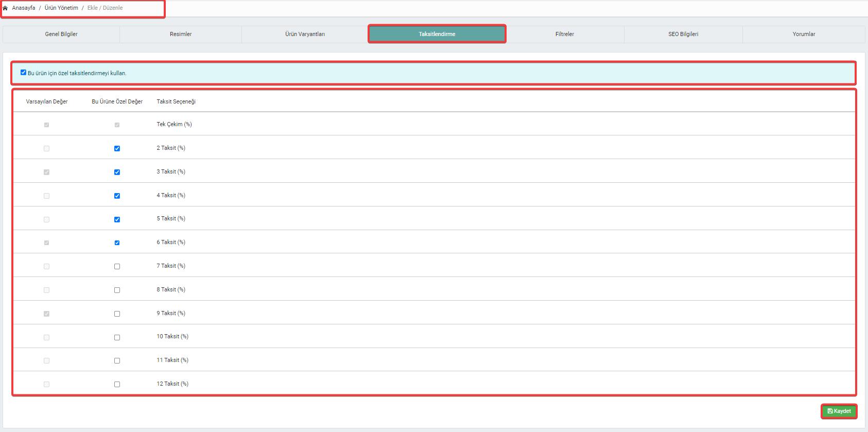Viewport: 868px width, 432px height.
Task: Uncheck product-specific value for 6 Taksit
Action: click(x=117, y=243)
